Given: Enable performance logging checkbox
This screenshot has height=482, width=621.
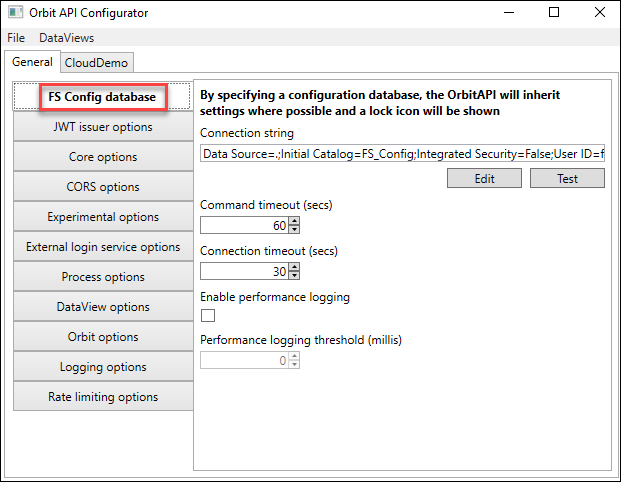Looking at the screenshot, I should [x=208, y=316].
